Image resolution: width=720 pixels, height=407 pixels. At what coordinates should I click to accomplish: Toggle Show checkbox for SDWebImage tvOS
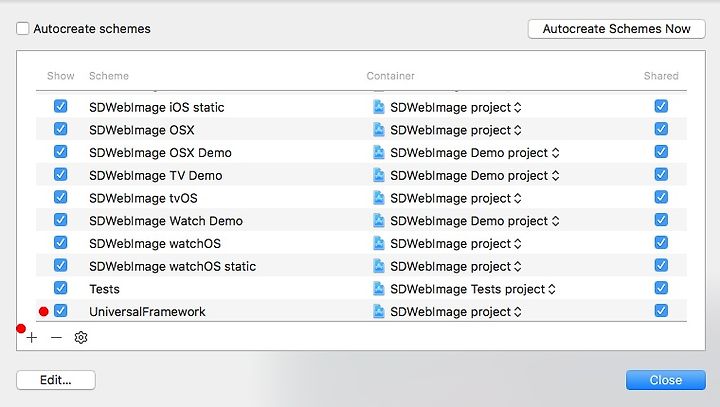click(x=61, y=197)
